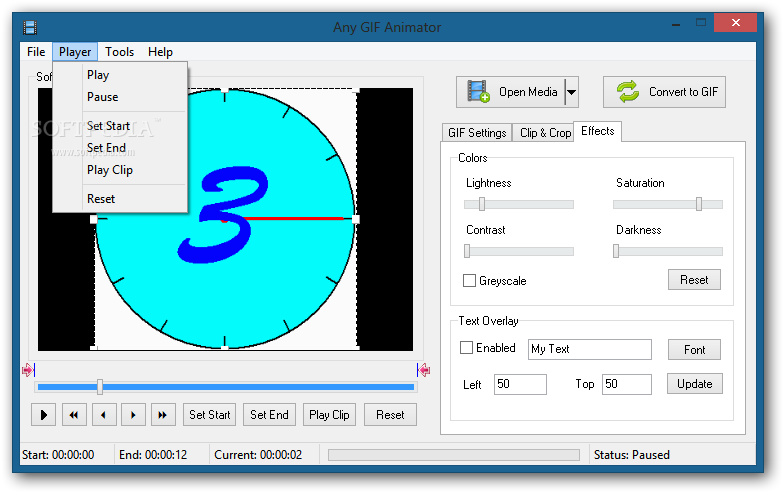The image size is (784, 493).
Task: Choose Play from Player menu
Action: tap(120, 75)
